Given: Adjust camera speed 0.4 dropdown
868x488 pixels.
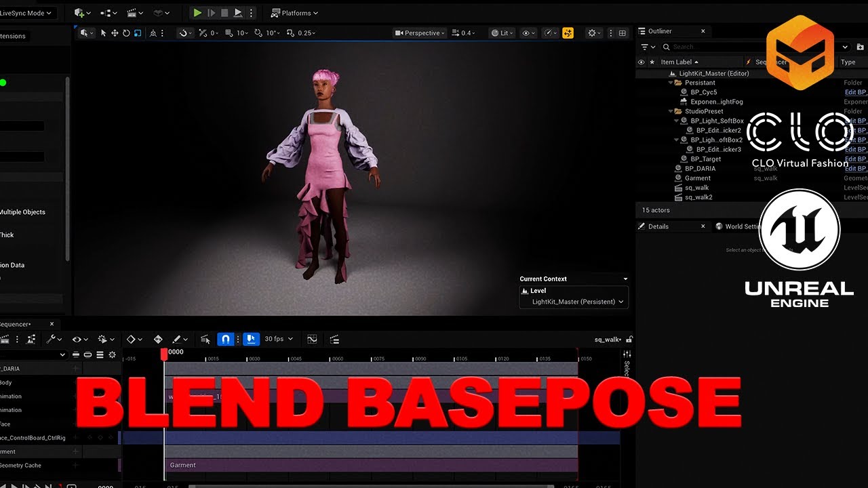Looking at the screenshot, I should pyautogui.click(x=464, y=33).
